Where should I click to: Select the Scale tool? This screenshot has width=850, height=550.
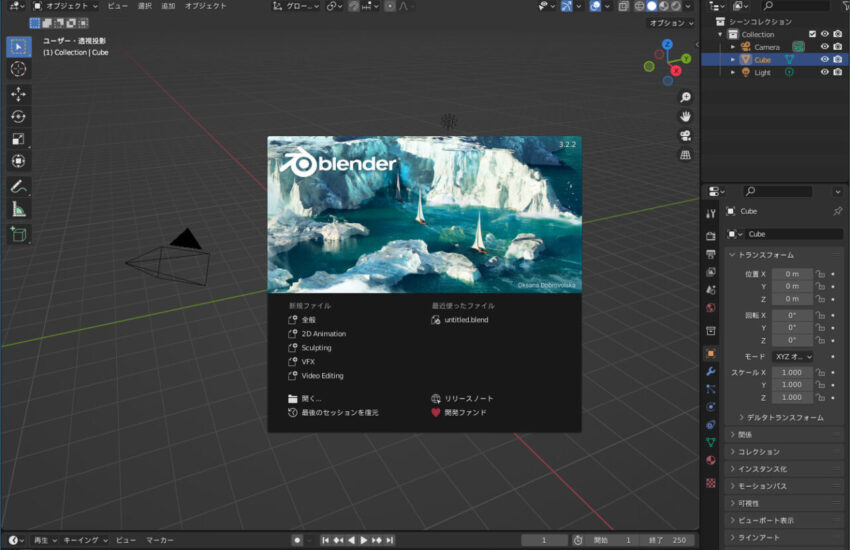(18, 139)
